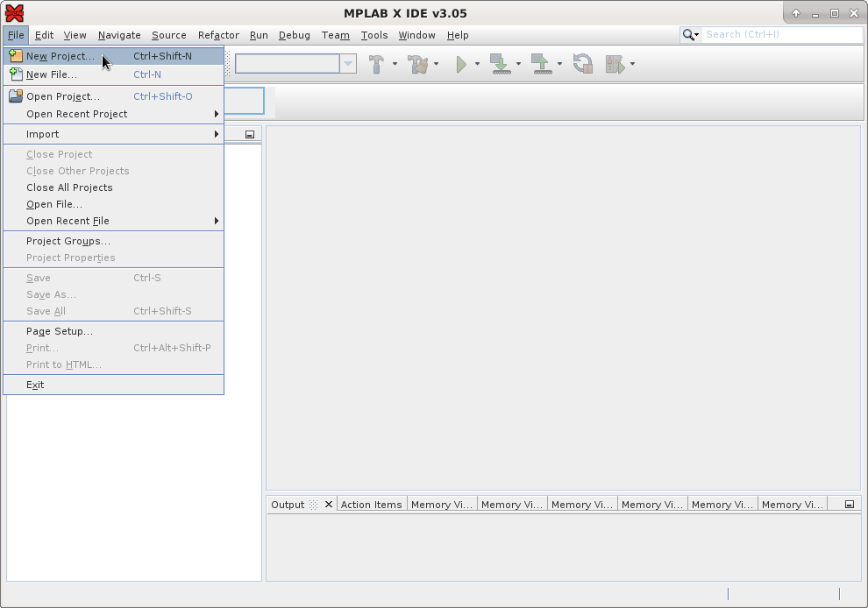Choose Exit in the File menu

(x=35, y=385)
